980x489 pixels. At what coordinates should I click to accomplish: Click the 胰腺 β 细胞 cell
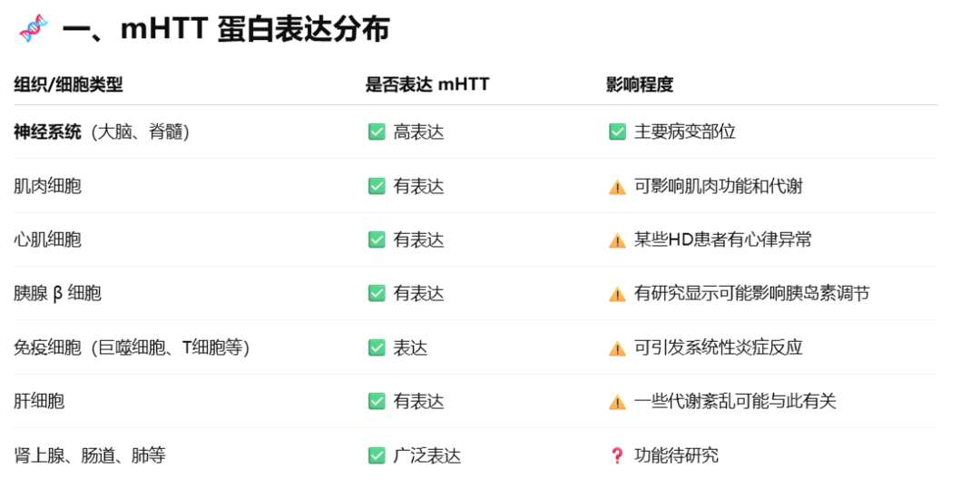(x=57, y=294)
